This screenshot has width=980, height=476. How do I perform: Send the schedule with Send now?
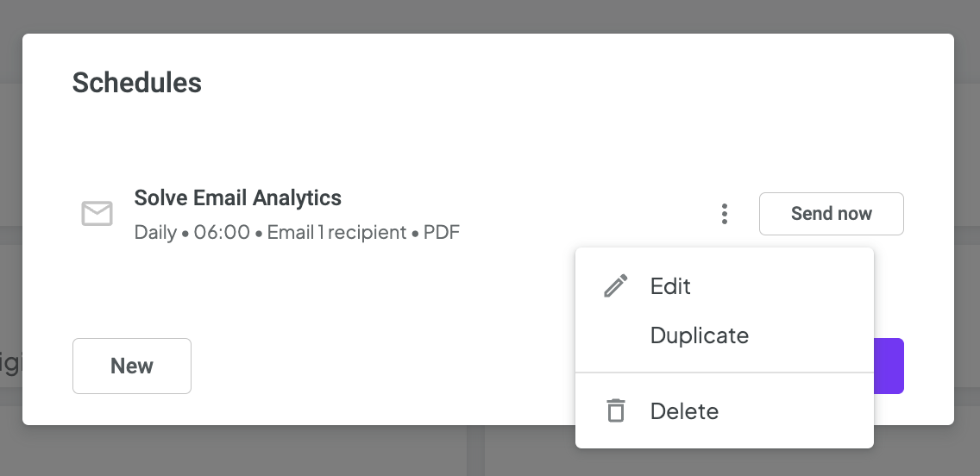point(832,214)
